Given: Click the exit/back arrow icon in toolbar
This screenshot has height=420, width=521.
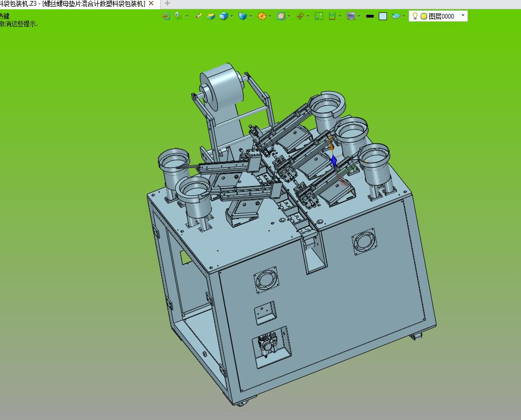Looking at the screenshot, I should pos(166,16).
